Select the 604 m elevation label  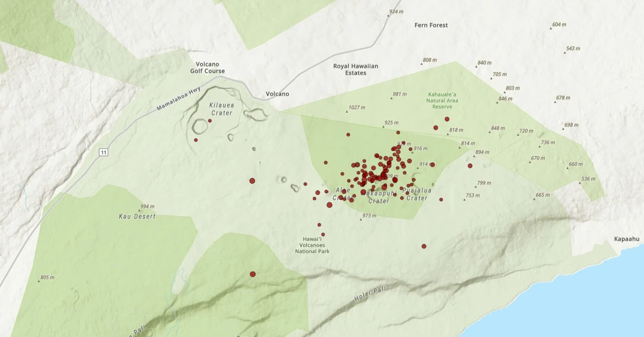click(559, 25)
